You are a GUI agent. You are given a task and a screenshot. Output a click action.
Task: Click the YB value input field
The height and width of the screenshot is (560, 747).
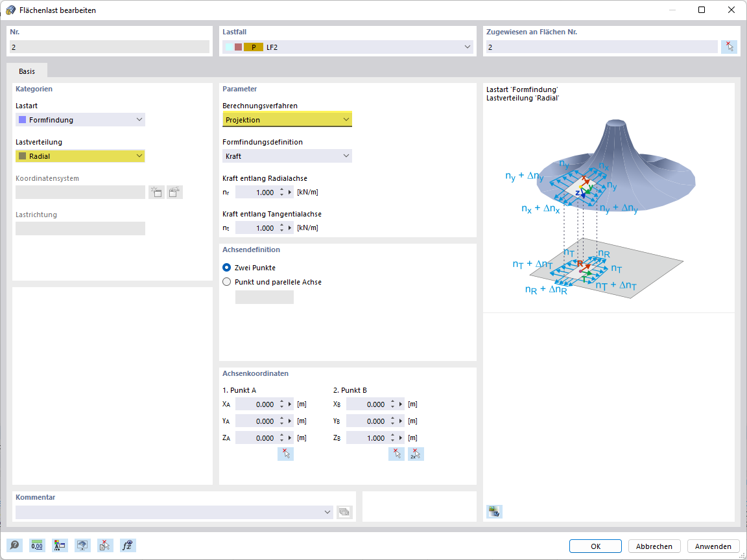pyautogui.click(x=367, y=421)
